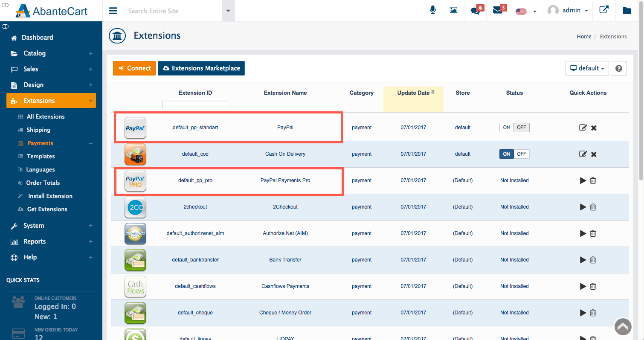Install Authorize.Net (AIM) with play icon
The image size is (644, 340).
click(x=583, y=233)
